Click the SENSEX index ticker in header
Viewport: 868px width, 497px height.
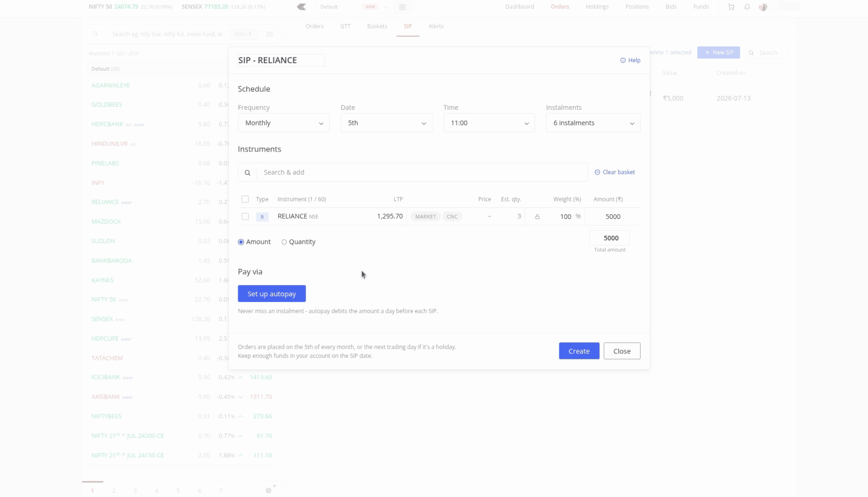(x=224, y=7)
